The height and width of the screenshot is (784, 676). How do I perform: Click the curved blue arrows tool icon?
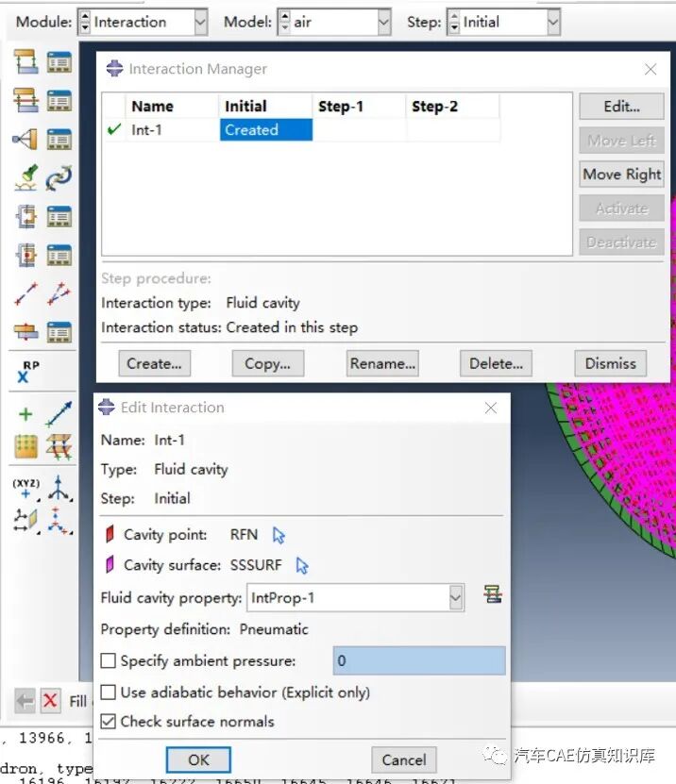59,177
